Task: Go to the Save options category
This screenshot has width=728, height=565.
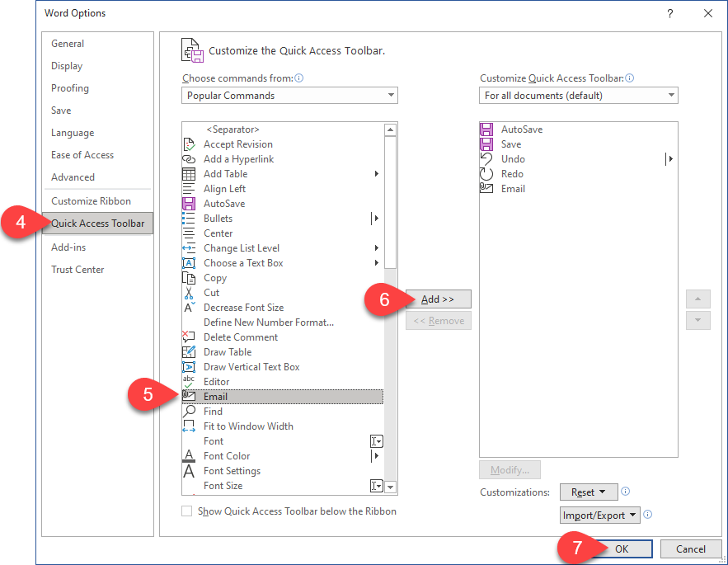Action: click(61, 111)
